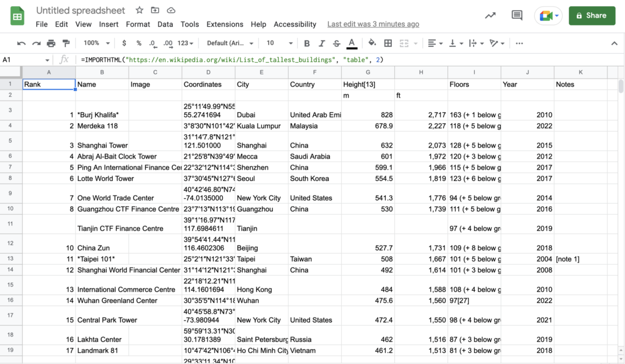Click the merge cells icon
This screenshot has height=364, width=625.
[404, 43]
